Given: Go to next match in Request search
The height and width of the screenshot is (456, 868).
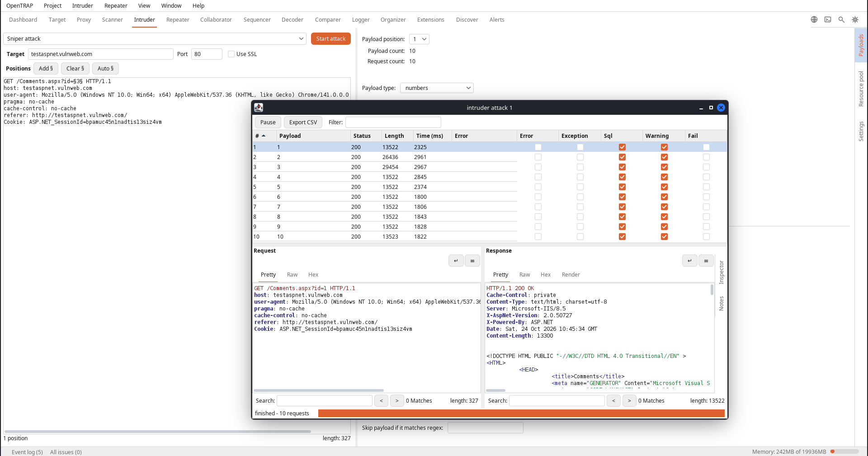Looking at the screenshot, I should click(x=397, y=401).
